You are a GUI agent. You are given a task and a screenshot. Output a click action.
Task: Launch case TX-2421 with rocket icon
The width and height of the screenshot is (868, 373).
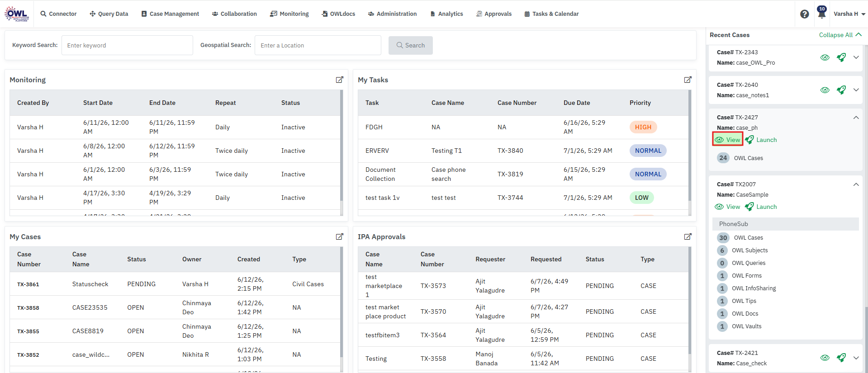pyautogui.click(x=841, y=358)
